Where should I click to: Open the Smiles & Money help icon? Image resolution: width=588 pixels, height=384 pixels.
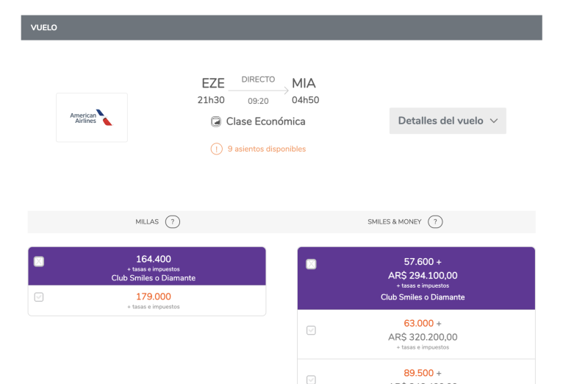[435, 222]
